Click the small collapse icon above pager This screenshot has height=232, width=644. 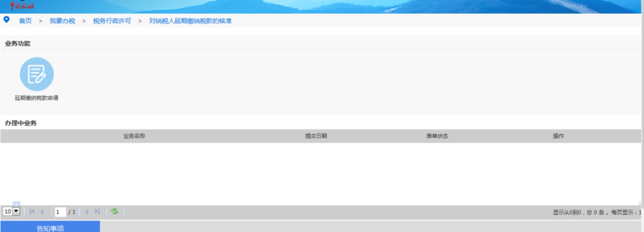[x=16, y=203]
